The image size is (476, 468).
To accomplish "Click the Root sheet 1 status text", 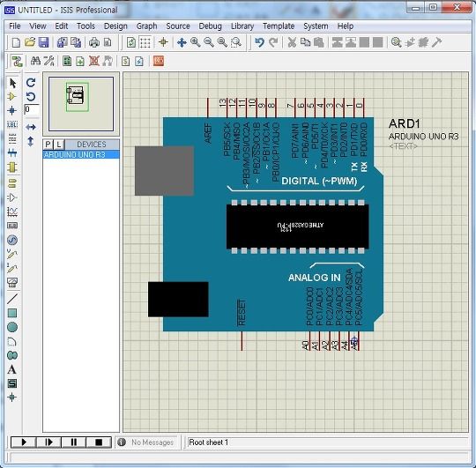I will (208, 442).
